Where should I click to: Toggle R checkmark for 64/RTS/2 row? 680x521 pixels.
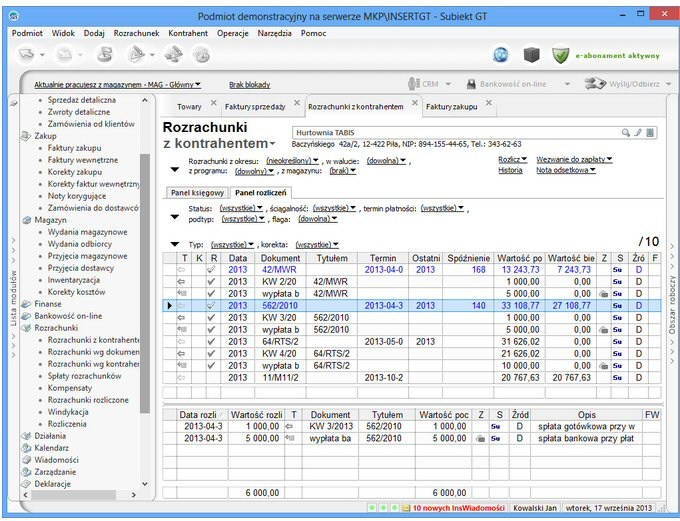pos(210,341)
